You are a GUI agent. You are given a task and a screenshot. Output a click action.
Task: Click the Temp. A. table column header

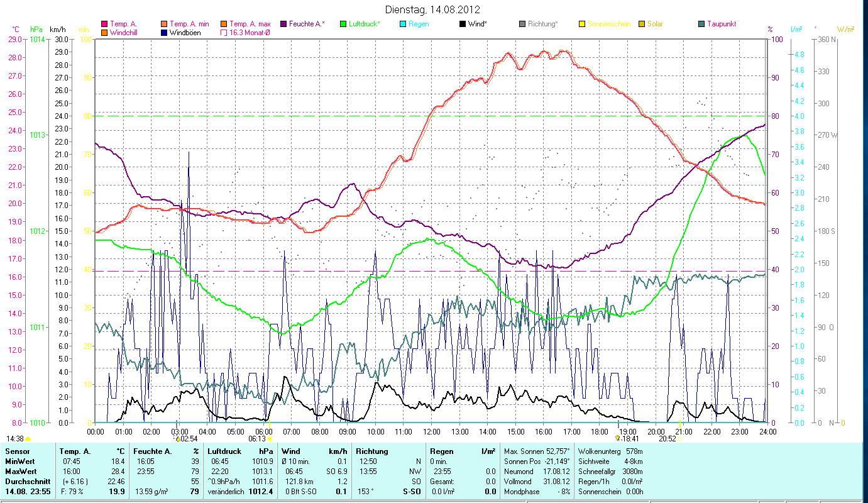click(75, 451)
